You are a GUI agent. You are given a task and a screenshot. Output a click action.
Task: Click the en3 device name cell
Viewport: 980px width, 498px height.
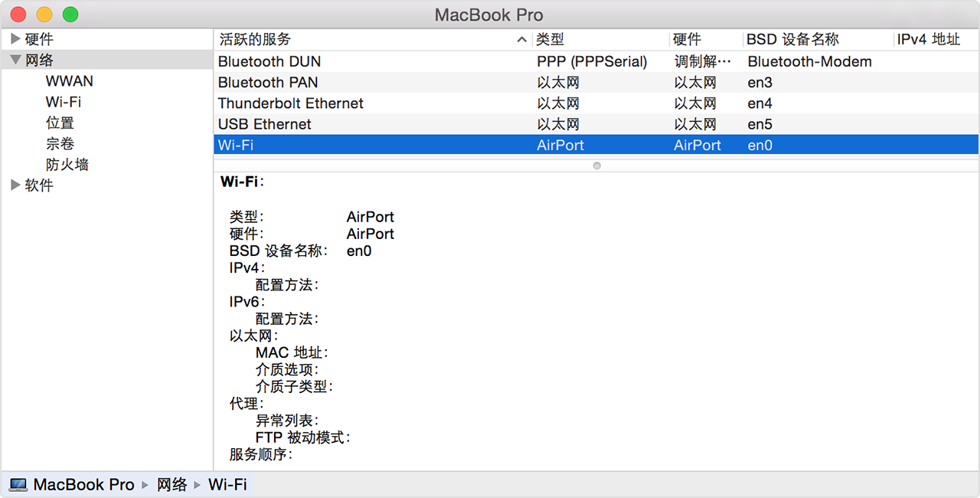[759, 82]
